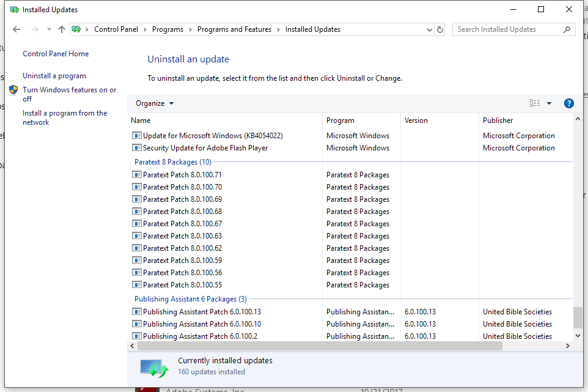Select Paratext Patch 8.0.100.62
Image resolution: width=588 pixels, height=392 pixels.
pyautogui.click(x=182, y=248)
